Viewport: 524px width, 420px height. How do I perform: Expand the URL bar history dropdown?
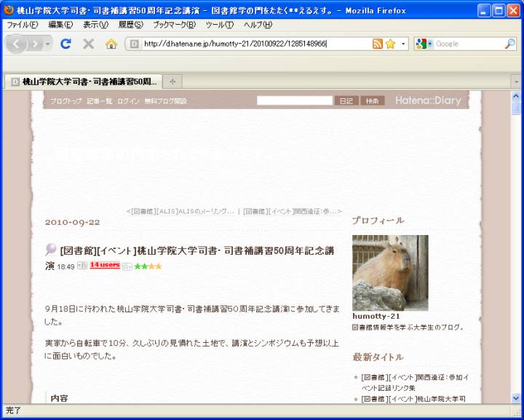coord(404,44)
